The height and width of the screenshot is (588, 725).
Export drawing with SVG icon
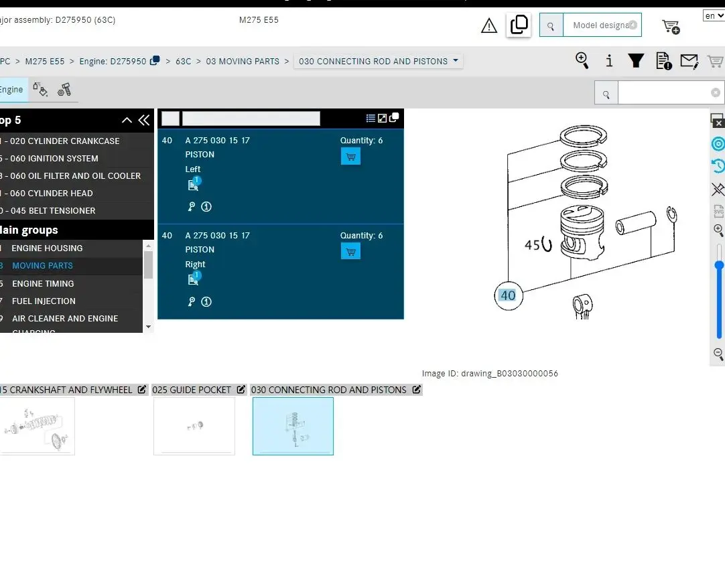click(718, 211)
